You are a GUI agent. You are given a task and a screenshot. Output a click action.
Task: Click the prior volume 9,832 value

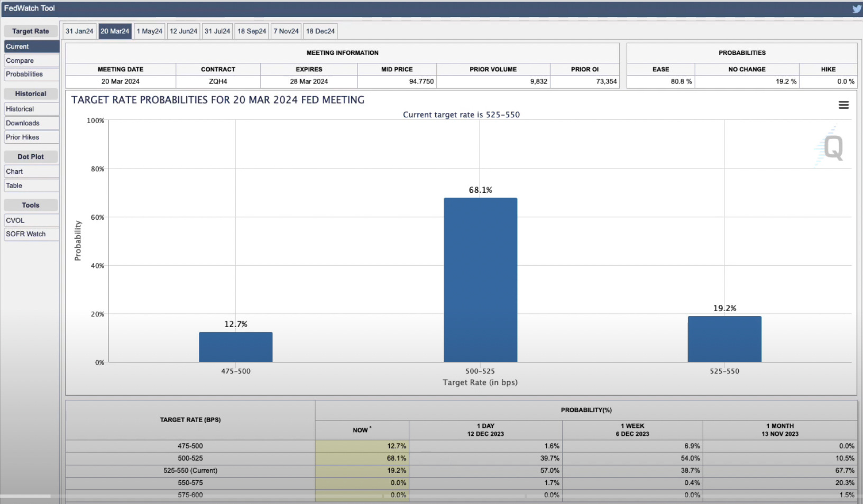[539, 81]
